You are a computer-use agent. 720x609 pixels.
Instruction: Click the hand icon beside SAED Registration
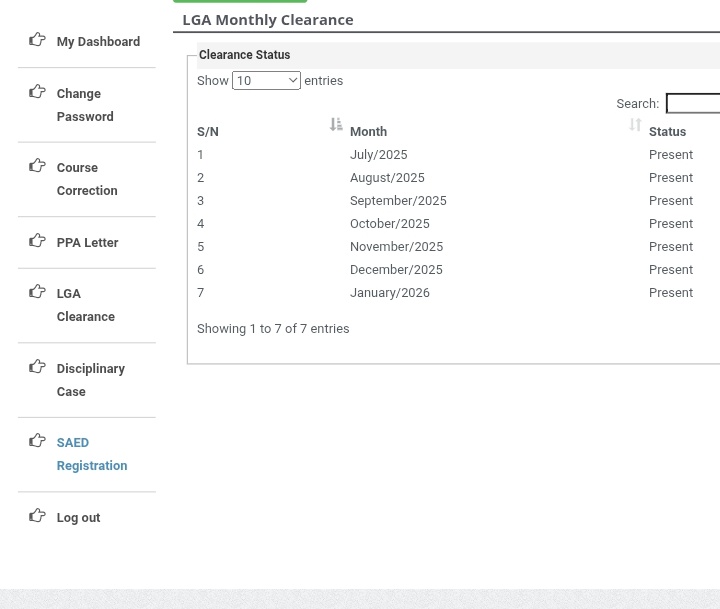tap(37, 441)
